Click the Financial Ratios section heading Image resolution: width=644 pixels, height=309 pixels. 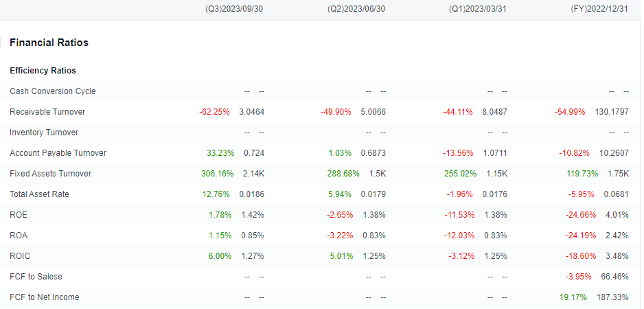49,43
